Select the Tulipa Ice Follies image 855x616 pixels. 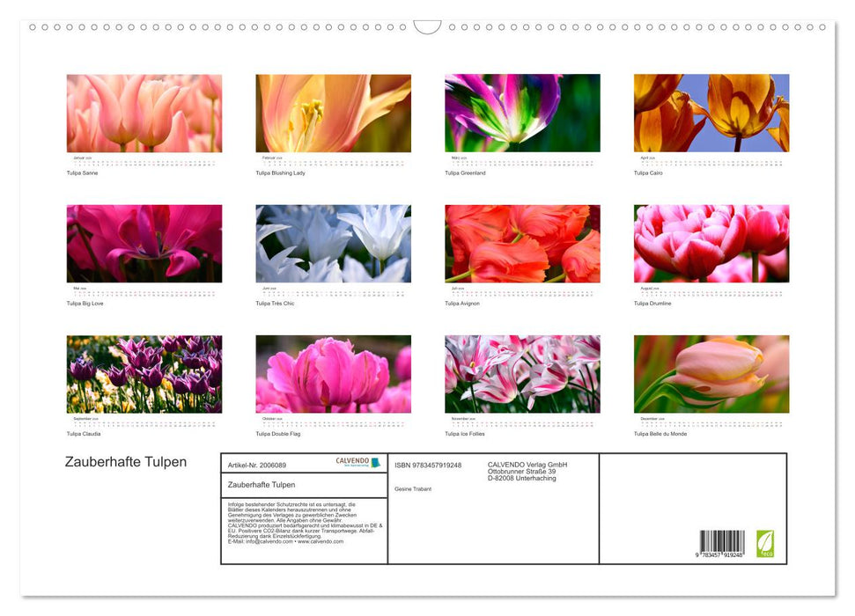[521, 373]
